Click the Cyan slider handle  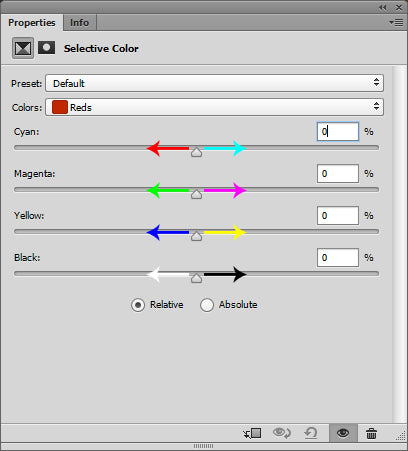(x=196, y=152)
